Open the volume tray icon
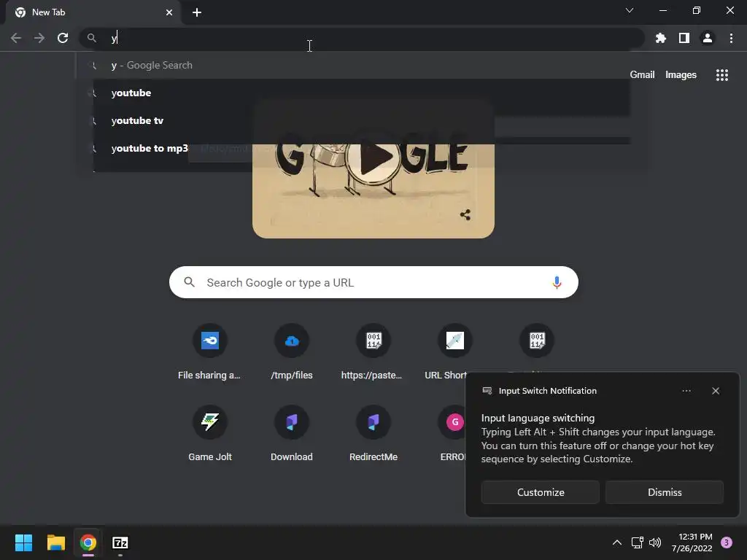Screen dimensions: 747x560 pos(655,542)
